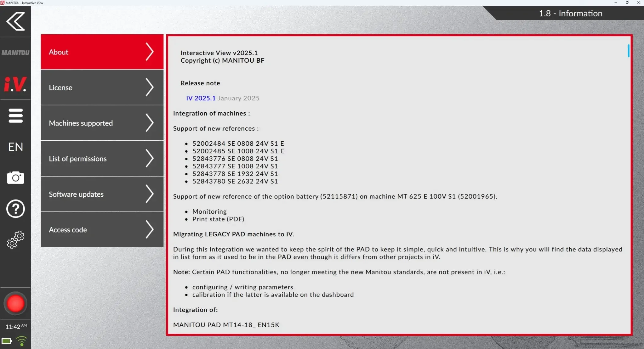Click the chevron on List of permissions row
The image size is (644, 349).
(150, 159)
